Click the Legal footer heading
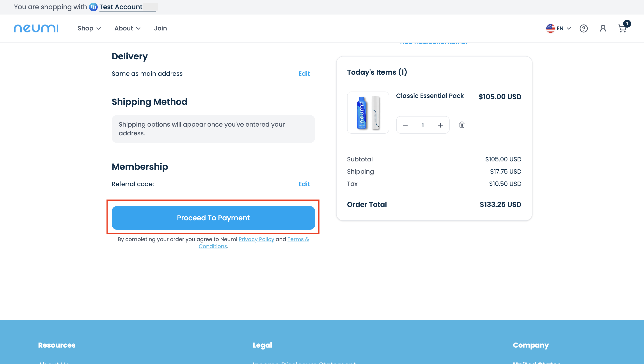 pos(262,345)
